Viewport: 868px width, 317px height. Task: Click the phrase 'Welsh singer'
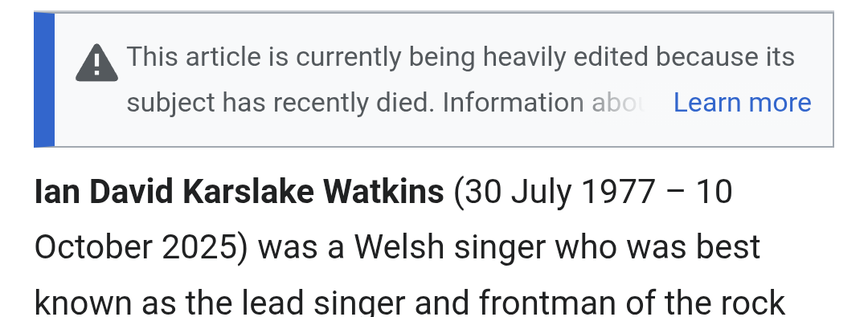point(449,246)
